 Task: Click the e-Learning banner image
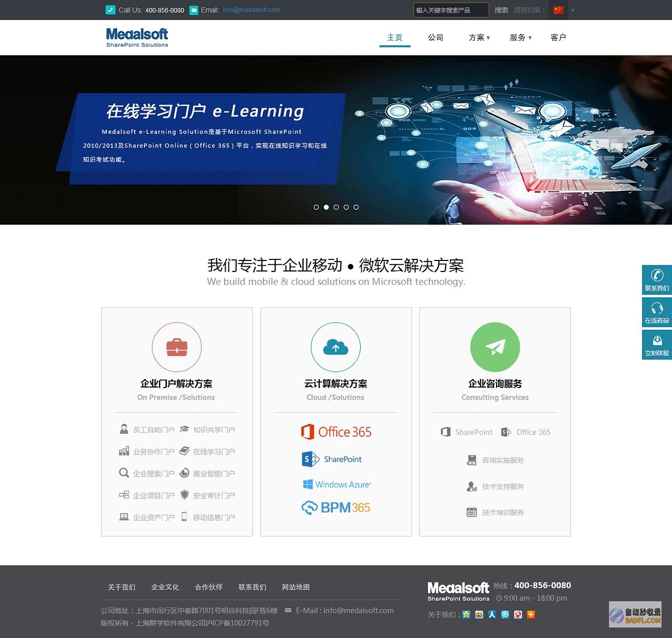[336, 140]
